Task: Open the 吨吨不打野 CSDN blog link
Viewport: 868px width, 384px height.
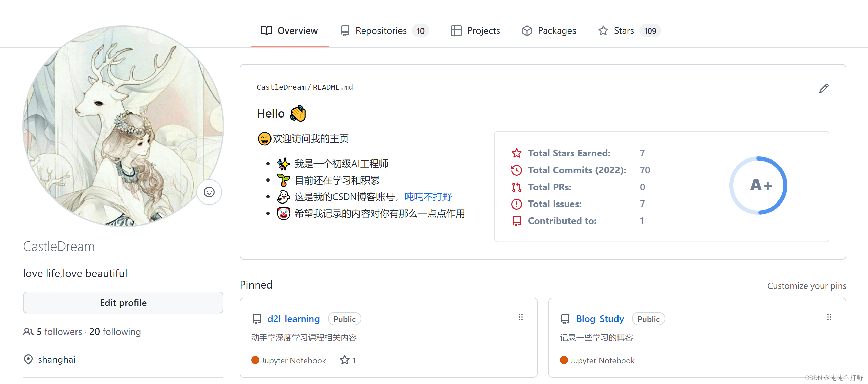Action: (428, 197)
